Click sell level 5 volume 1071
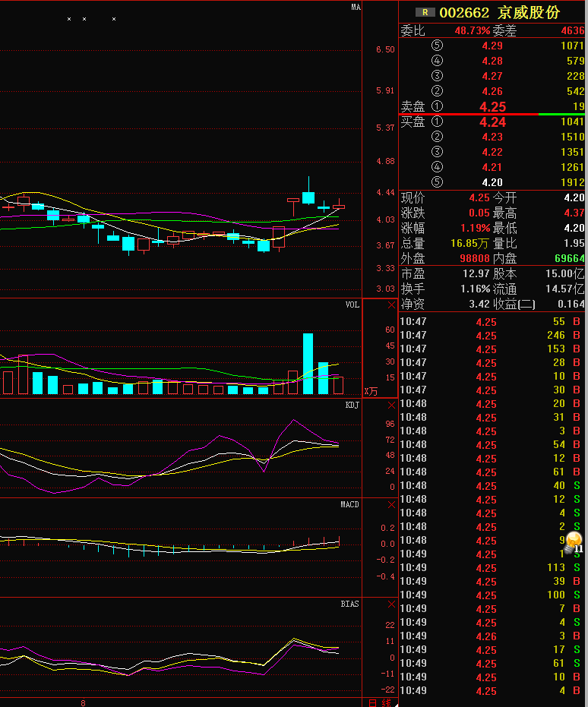588x707 pixels. (573, 46)
